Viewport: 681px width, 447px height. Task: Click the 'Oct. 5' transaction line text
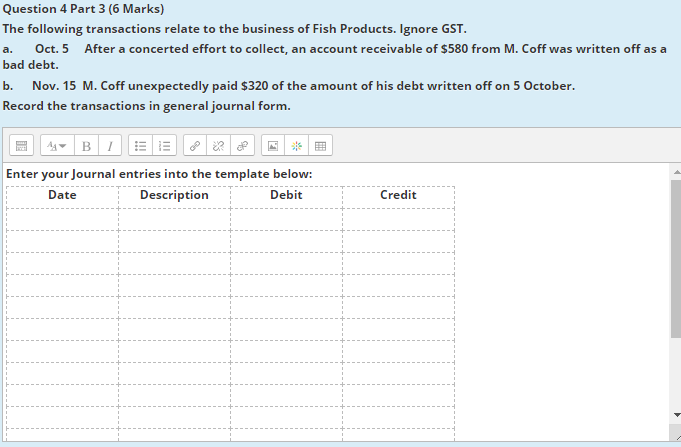334,56
